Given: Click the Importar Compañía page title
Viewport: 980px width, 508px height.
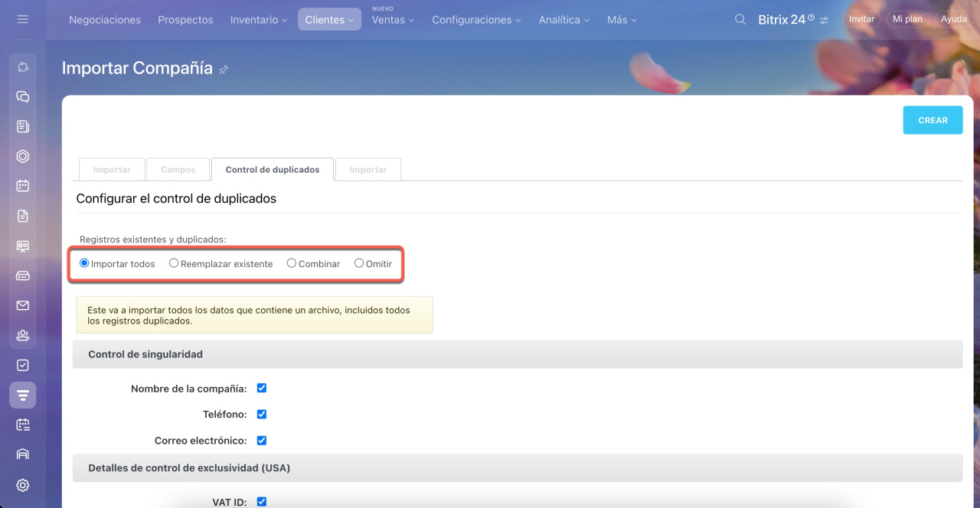Looking at the screenshot, I should point(137,68).
